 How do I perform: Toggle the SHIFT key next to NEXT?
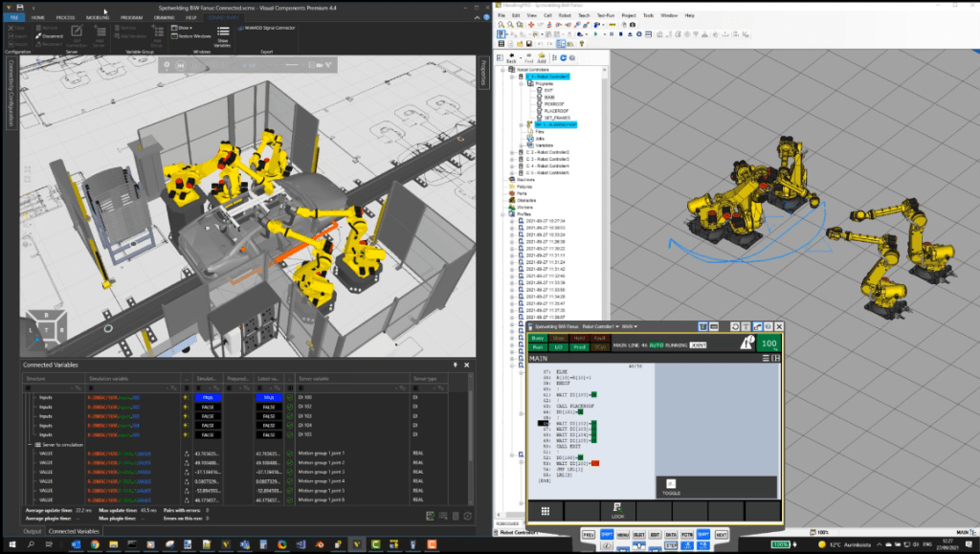coord(703,535)
